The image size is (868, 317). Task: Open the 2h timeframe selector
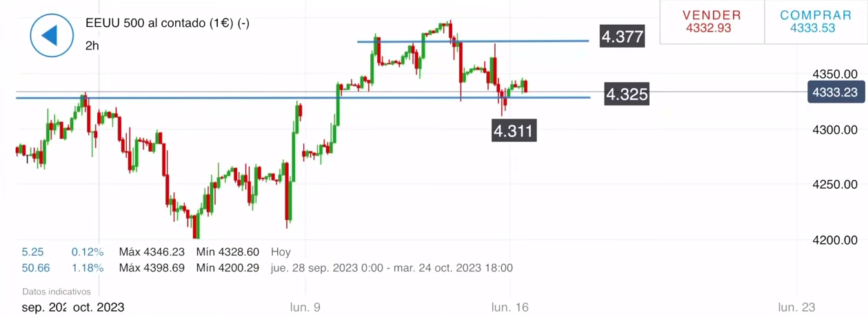click(92, 45)
